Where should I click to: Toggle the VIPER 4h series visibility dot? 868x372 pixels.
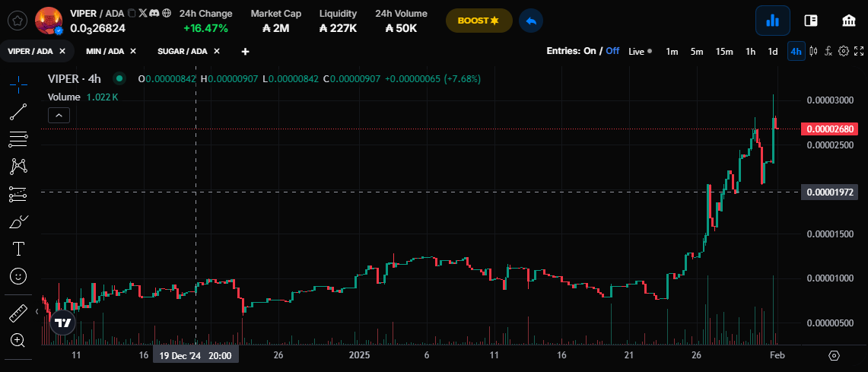coord(119,79)
